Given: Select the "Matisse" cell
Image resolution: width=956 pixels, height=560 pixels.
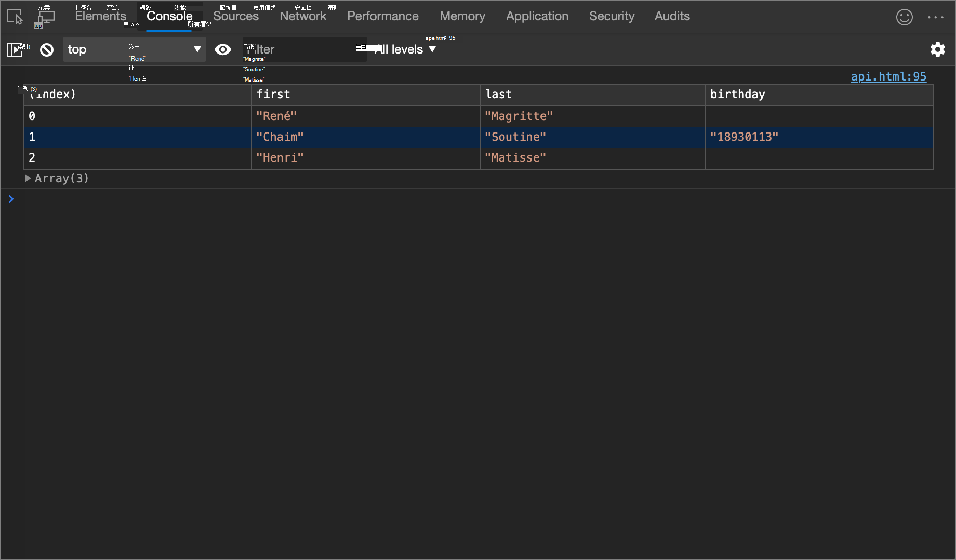Looking at the screenshot, I should pyautogui.click(x=593, y=158).
